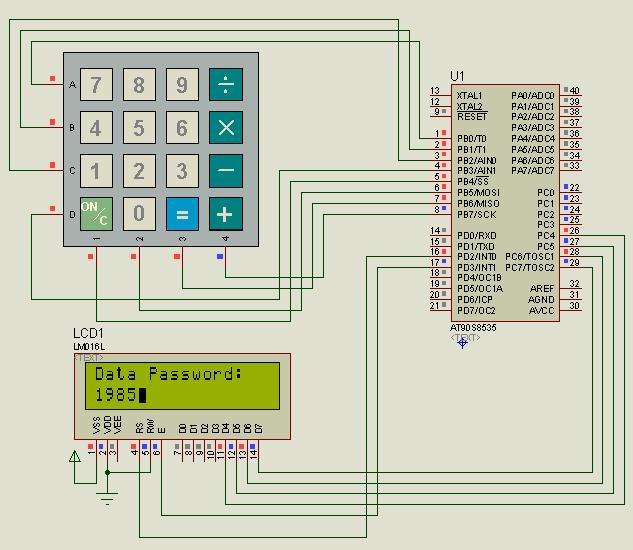
Task: Click pin number 21 on U1
Action: pos(434,305)
